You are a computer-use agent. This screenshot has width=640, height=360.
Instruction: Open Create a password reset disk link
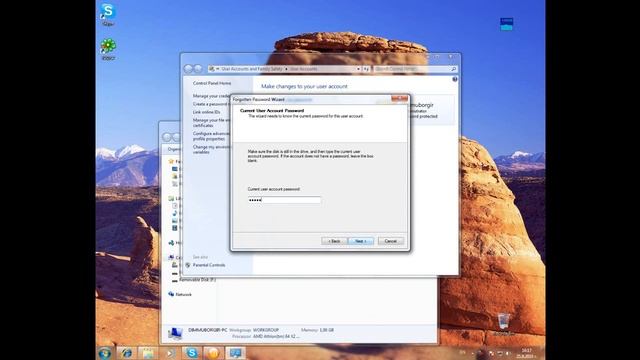coord(211,104)
